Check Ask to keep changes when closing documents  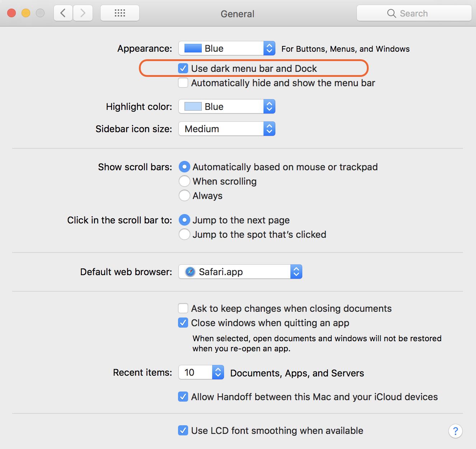click(183, 308)
